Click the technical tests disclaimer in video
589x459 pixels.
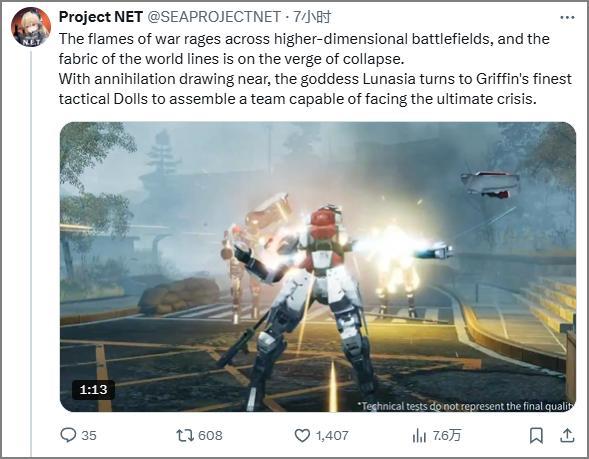click(466, 406)
